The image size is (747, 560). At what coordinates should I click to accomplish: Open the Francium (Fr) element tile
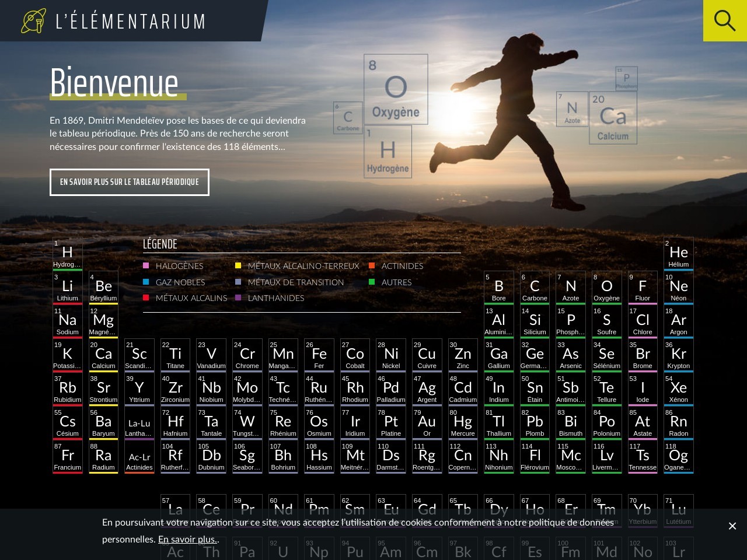coord(68,457)
